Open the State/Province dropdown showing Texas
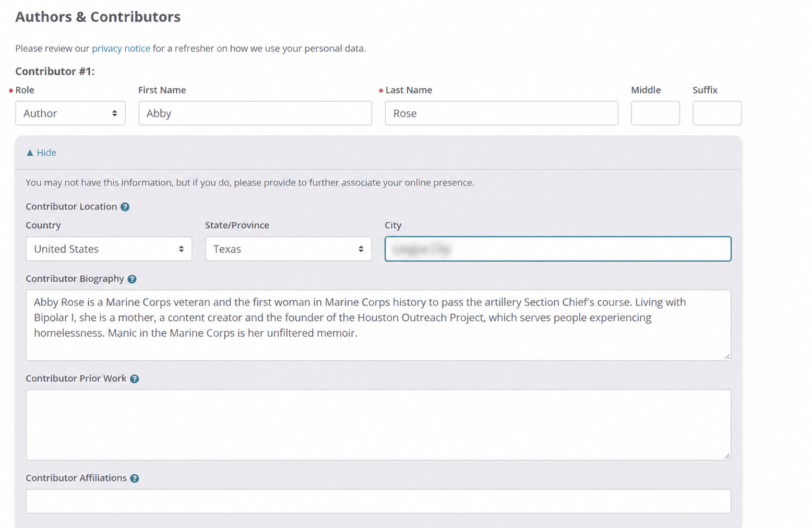The width and height of the screenshot is (812, 528). point(289,249)
